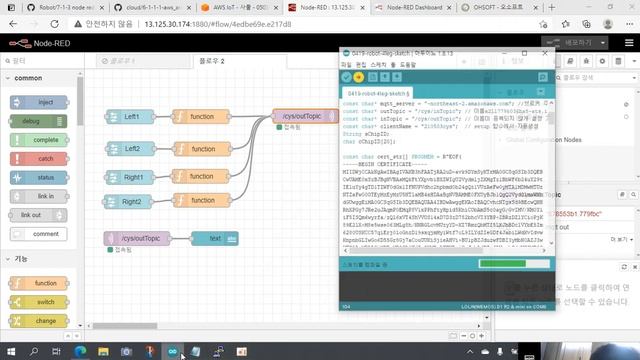This screenshot has height=360, width=640.
Task: Select the Right1 slider node on canvas
Action: [130, 177]
